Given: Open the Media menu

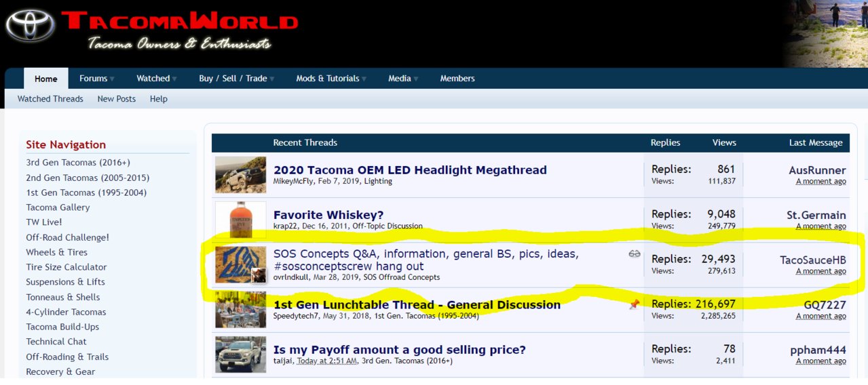Looking at the screenshot, I should point(399,79).
